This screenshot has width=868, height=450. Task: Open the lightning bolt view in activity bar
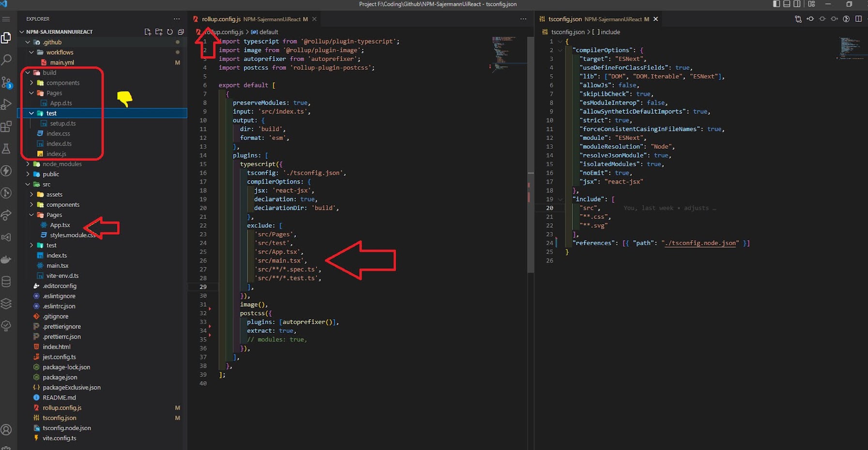coord(6,171)
